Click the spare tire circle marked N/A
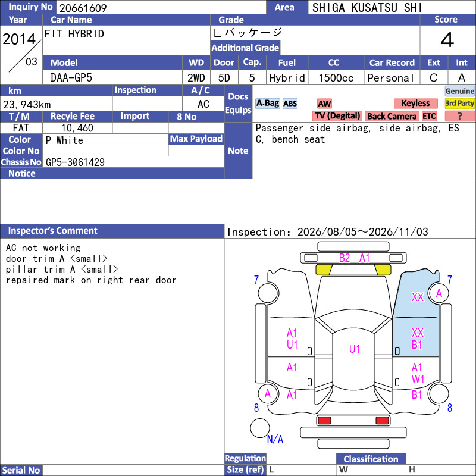Image resolution: width=476 pixels, height=476 pixels. [x=260, y=428]
